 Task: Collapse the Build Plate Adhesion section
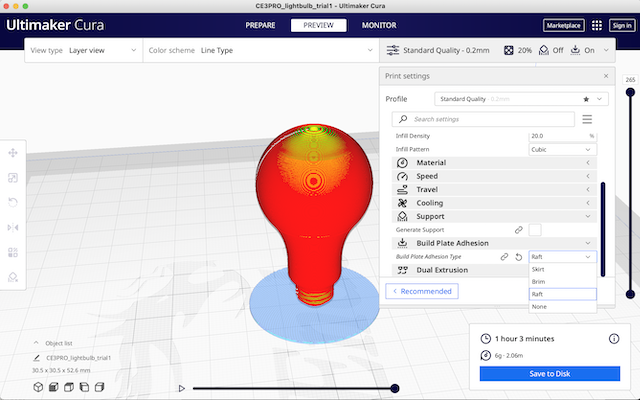(x=494, y=243)
